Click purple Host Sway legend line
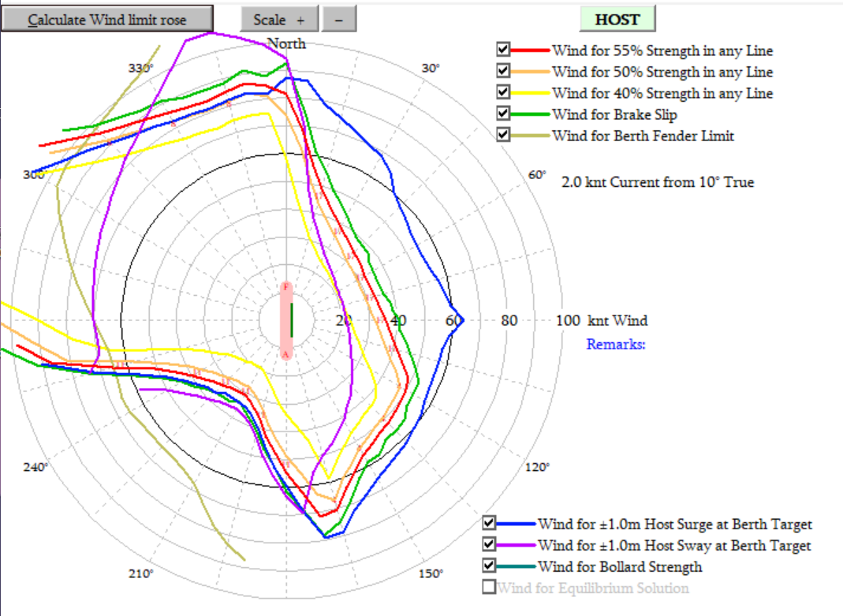 coord(516,545)
